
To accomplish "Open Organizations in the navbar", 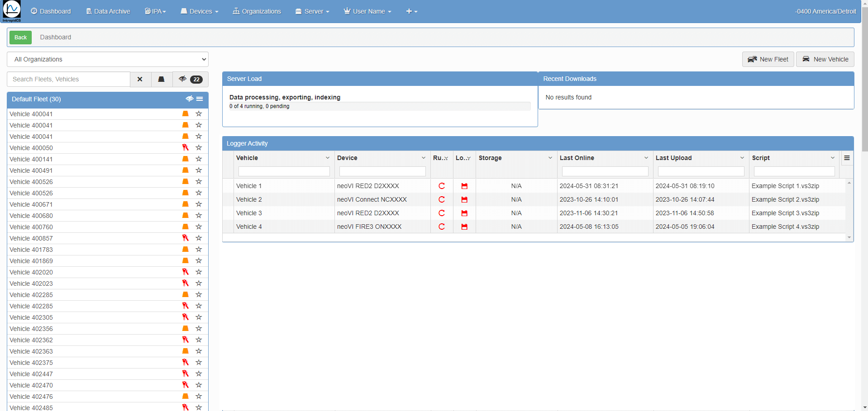I will [x=257, y=11].
